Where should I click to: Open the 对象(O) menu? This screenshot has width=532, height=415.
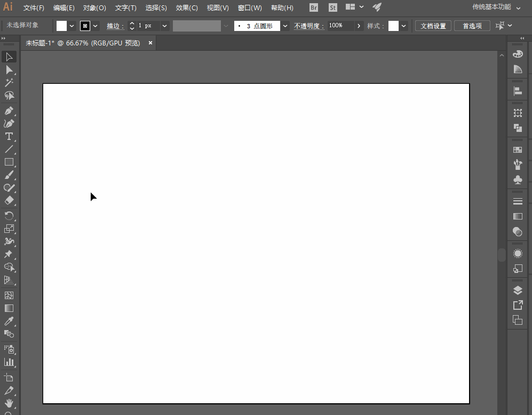(94, 8)
